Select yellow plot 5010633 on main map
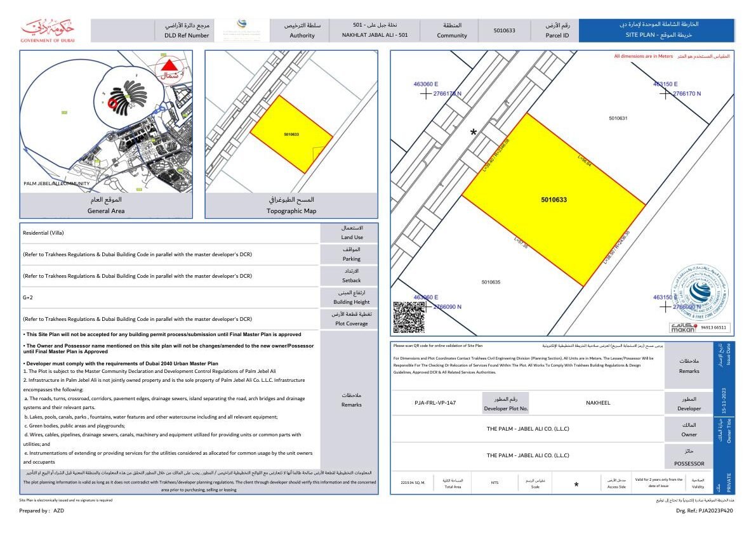This screenshot has width=756, height=534. (554, 200)
